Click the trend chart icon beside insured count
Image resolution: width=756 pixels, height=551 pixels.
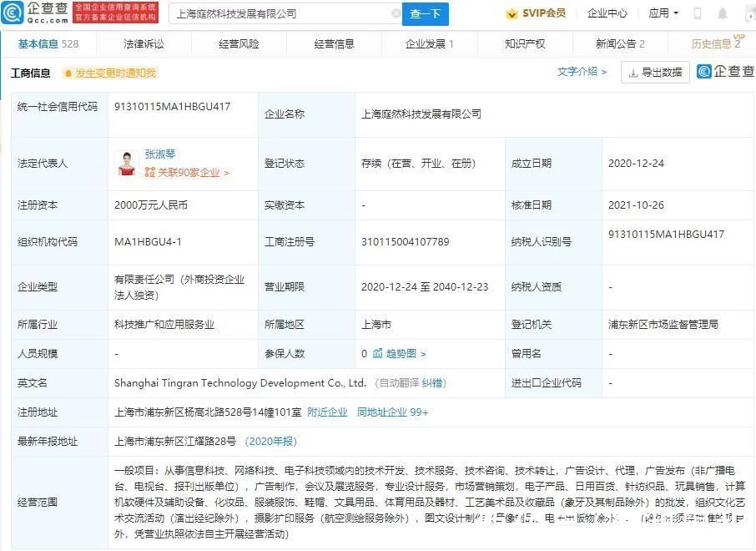pyautogui.click(x=377, y=353)
